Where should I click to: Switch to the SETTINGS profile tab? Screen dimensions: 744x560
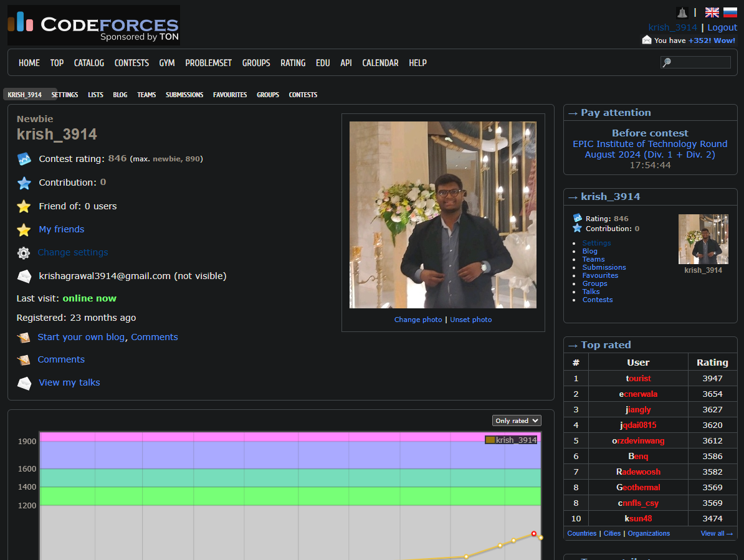[x=65, y=95]
